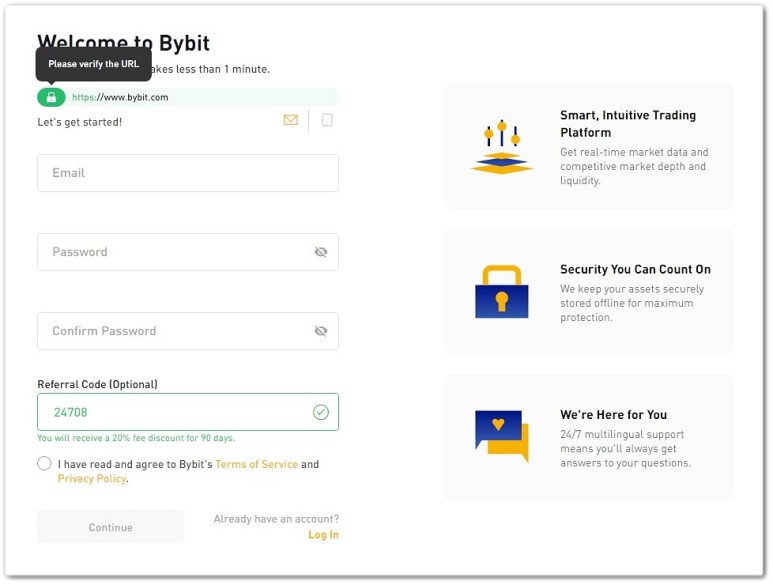Click the blue padlock security illustration
Screen dimensions: 773x585
502,292
